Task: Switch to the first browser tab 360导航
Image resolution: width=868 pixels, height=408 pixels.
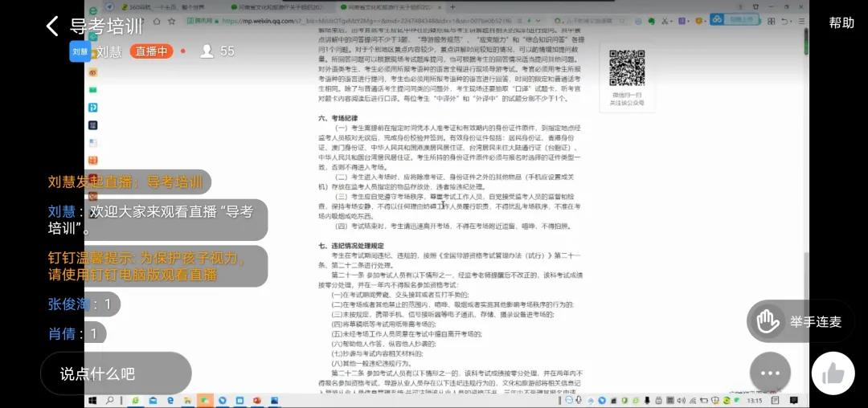Action: (x=151, y=6)
